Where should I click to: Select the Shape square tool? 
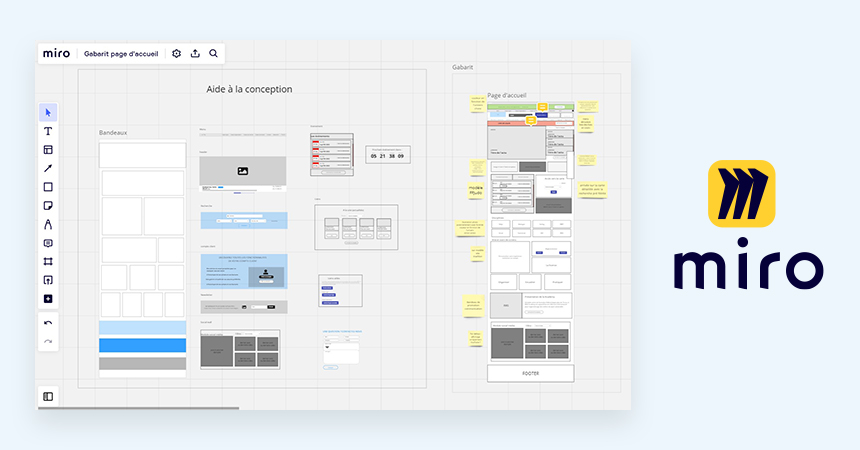(48, 187)
